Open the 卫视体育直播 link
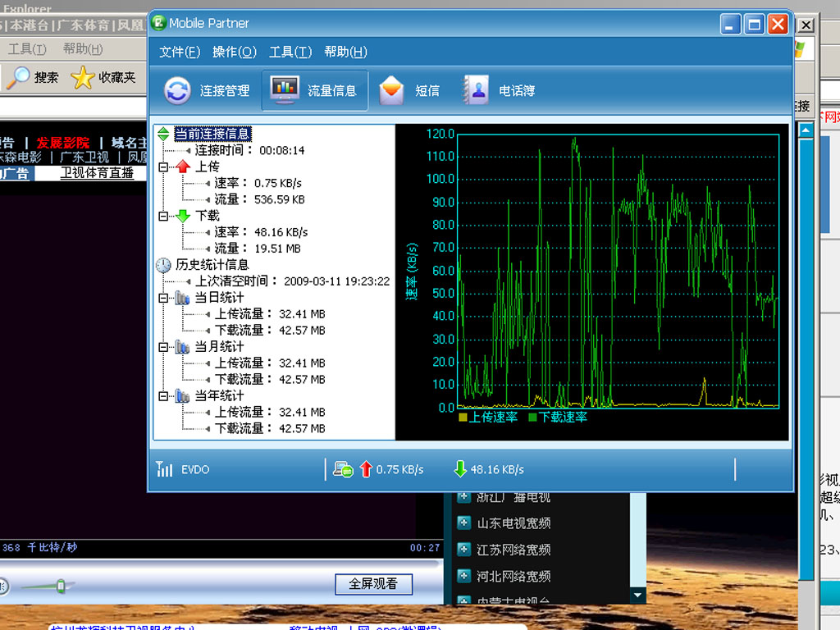Image resolution: width=840 pixels, height=630 pixels. pyautogui.click(x=97, y=173)
